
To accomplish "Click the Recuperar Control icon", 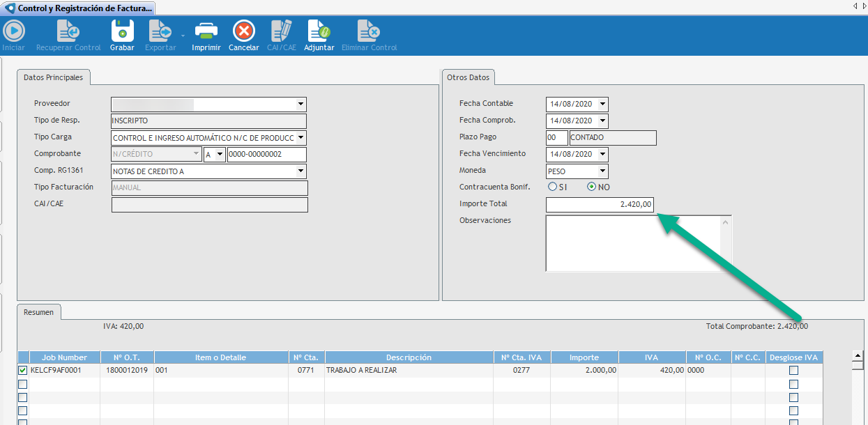I will click(x=68, y=31).
